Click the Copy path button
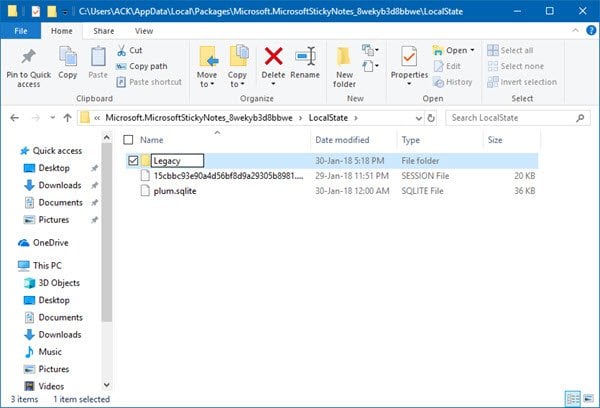This screenshot has width=600, height=408. (x=142, y=66)
